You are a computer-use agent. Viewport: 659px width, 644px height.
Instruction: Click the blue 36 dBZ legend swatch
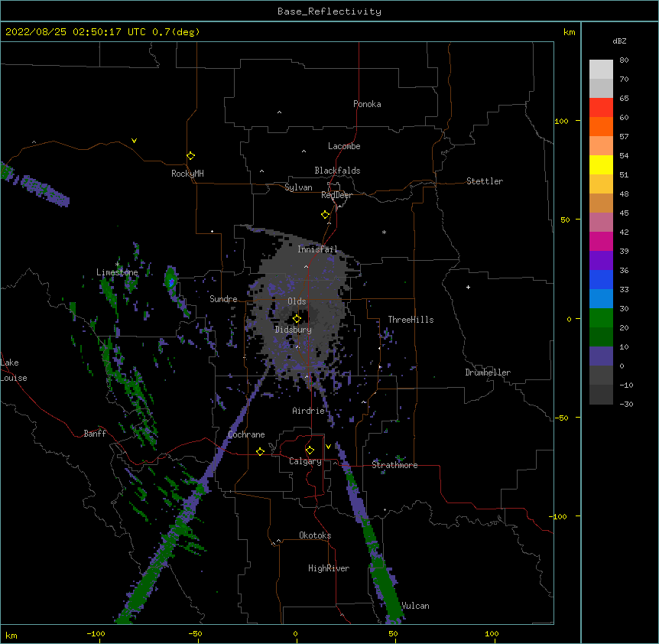[601, 279]
